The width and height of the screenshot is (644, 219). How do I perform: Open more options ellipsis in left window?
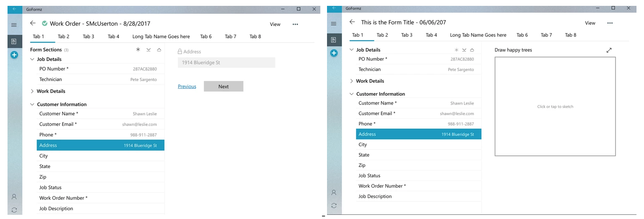(x=295, y=24)
